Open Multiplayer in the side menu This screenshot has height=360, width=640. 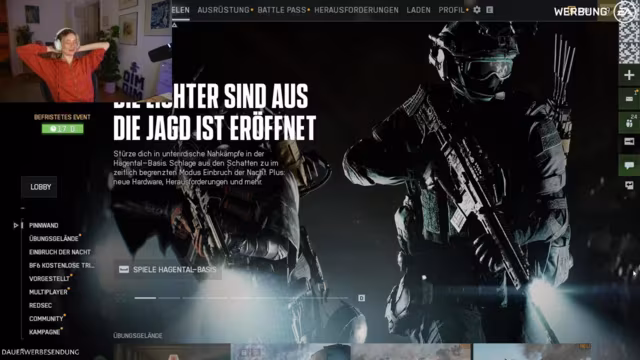pyautogui.click(x=48, y=292)
